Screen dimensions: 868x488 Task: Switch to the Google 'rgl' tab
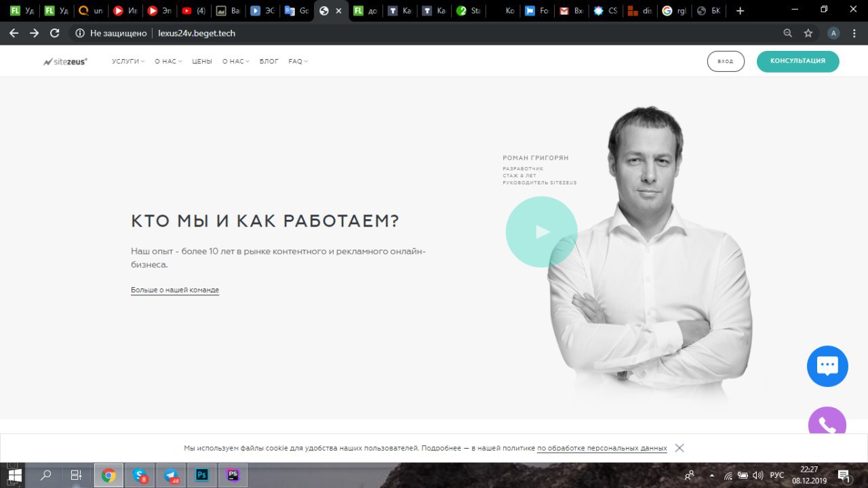(x=675, y=11)
